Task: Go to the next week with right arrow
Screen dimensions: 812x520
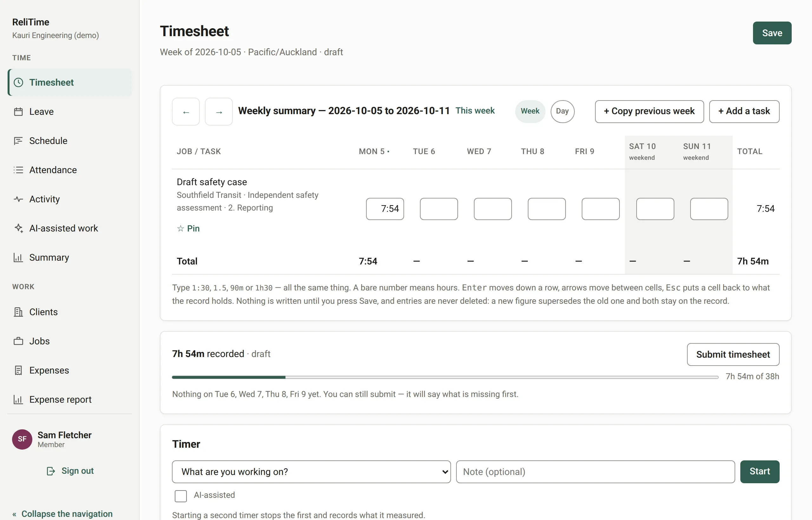Action: [x=219, y=112]
